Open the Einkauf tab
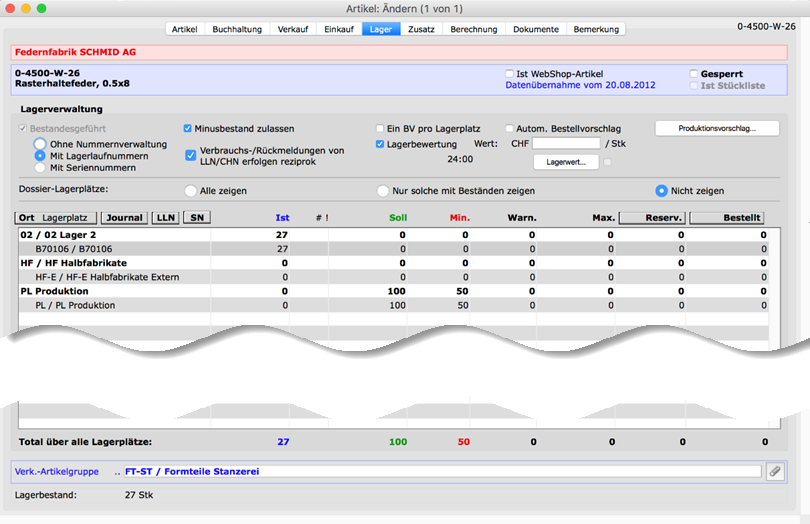The width and height of the screenshot is (810, 524). coord(339,29)
